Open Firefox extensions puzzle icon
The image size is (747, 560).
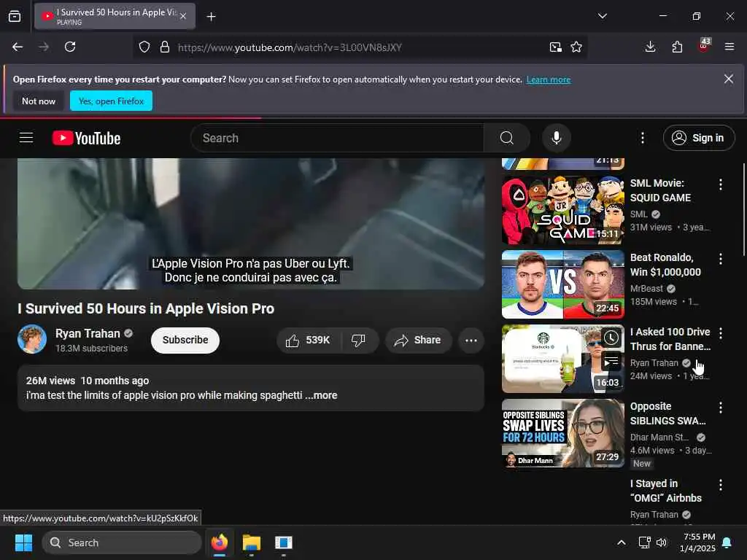click(677, 47)
